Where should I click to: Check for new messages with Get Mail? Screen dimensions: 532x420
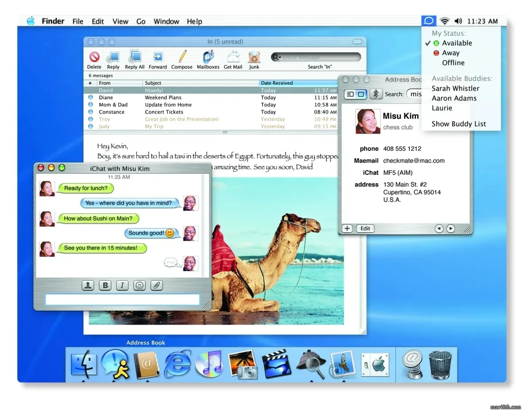pyautogui.click(x=233, y=58)
